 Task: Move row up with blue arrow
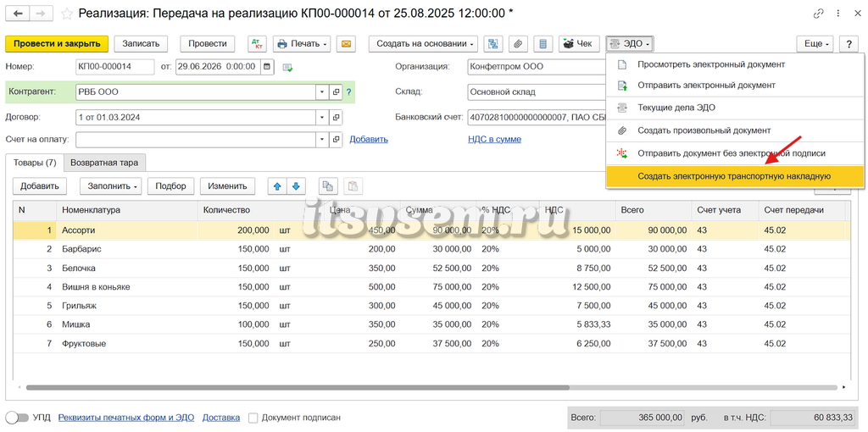click(x=277, y=186)
